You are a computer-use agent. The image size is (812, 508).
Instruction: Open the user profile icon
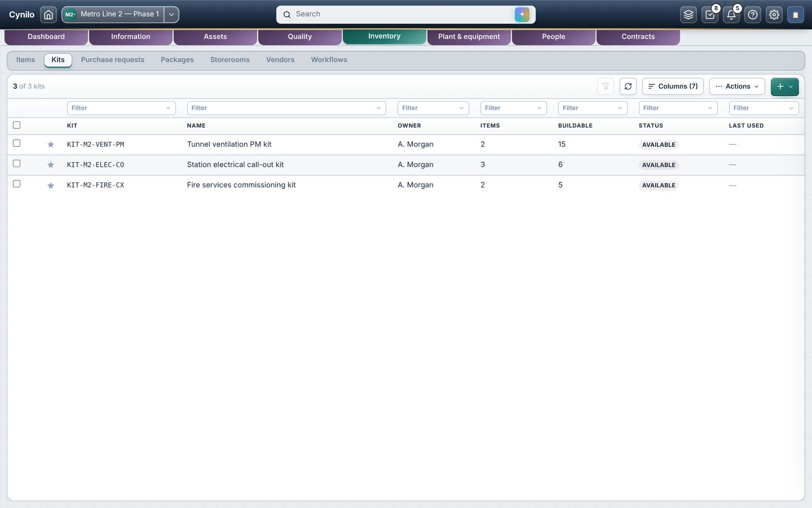tap(795, 15)
